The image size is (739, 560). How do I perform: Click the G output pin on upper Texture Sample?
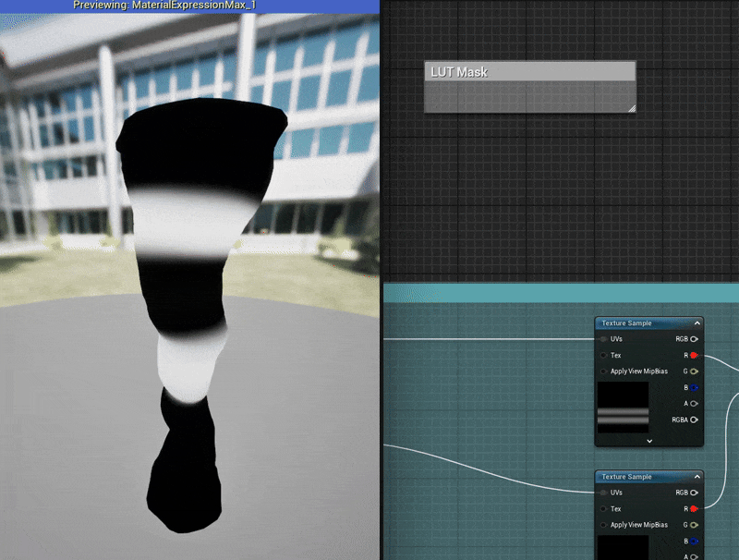click(x=694, y=371)
